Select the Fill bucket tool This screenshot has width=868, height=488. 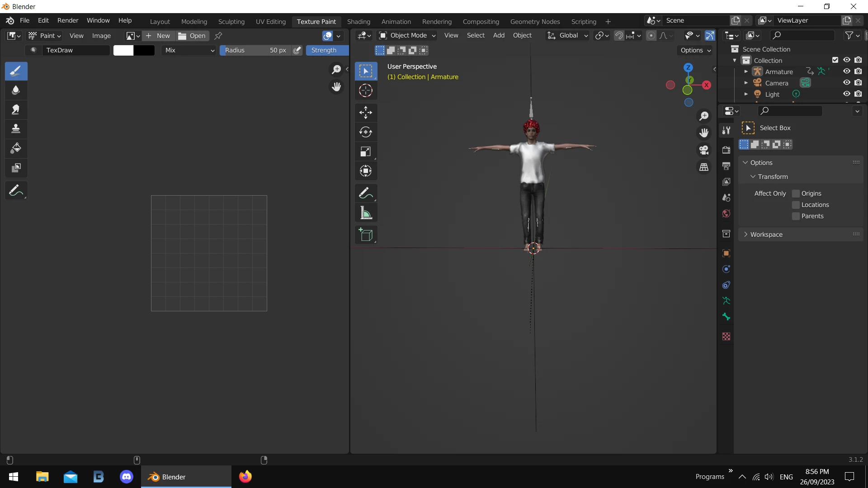16,148
